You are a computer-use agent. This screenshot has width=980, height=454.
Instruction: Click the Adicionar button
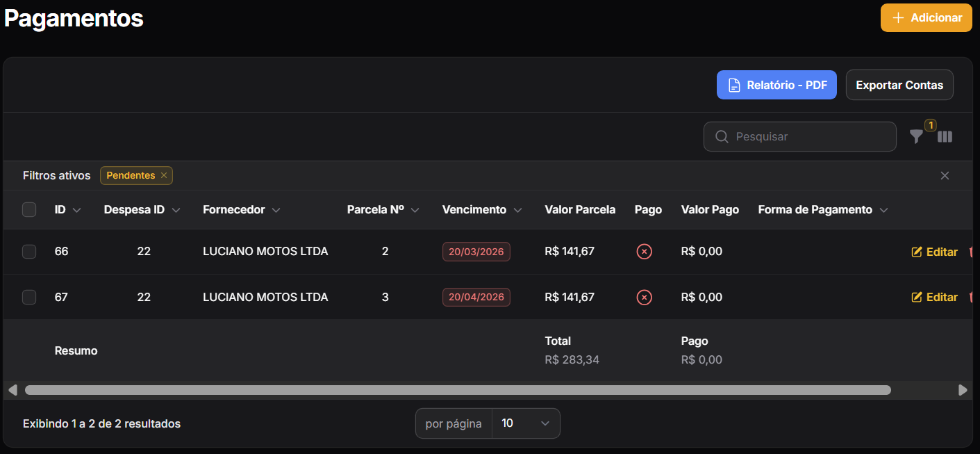926,18
